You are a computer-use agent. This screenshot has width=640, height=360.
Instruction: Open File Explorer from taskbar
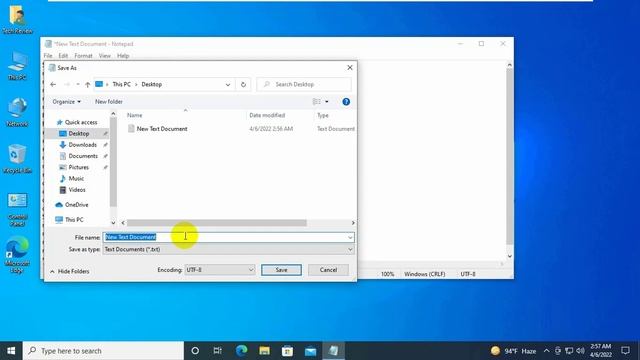[264, 351]
